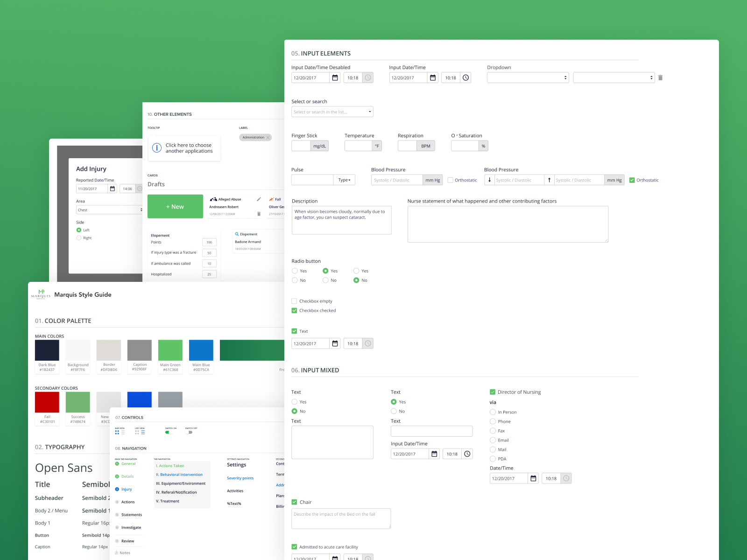Click the Notes icon in main navigation

pyautogui.click(x=116, y=553)
